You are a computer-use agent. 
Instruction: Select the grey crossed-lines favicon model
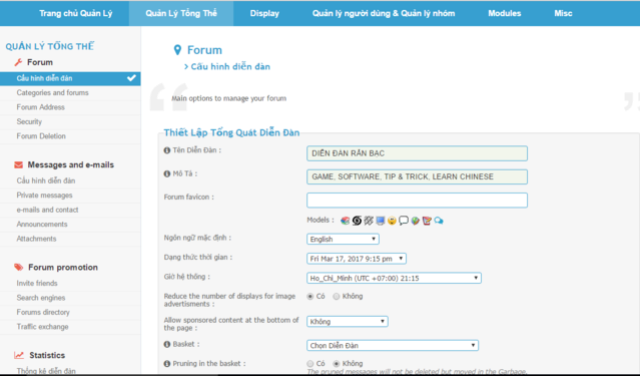pyautogui.click(x=369, y=220)
